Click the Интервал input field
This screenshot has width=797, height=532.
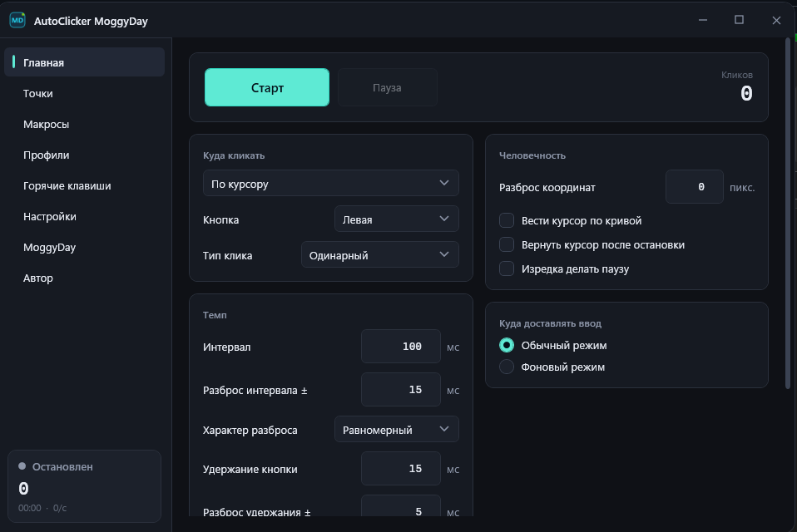pos(401,346)
